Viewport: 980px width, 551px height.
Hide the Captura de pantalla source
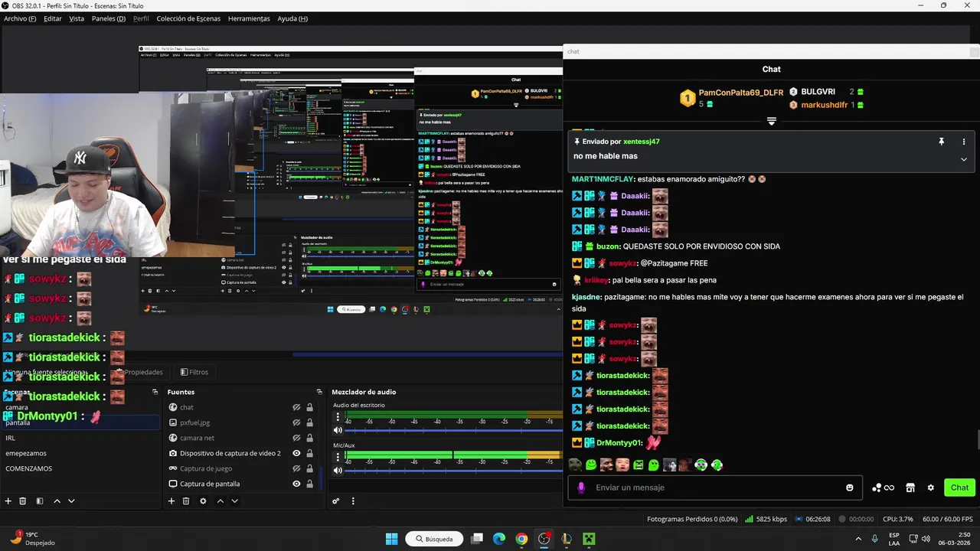(x=296, y=484)
